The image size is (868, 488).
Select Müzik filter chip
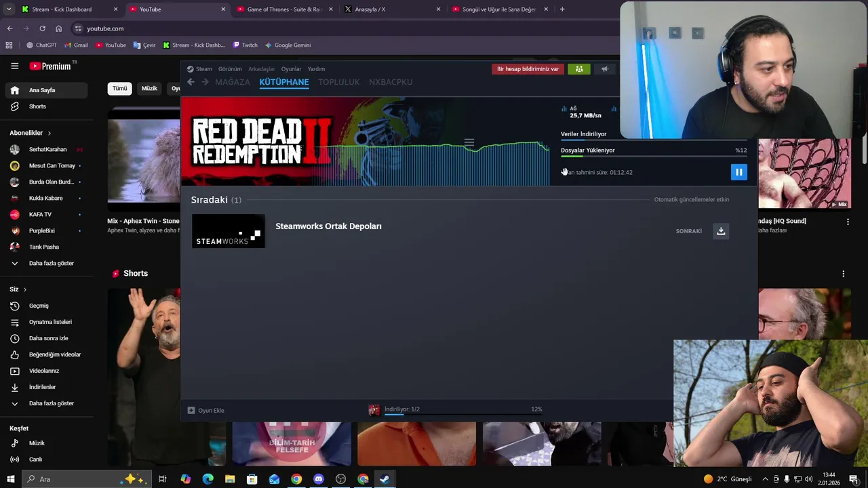(149, 89)
